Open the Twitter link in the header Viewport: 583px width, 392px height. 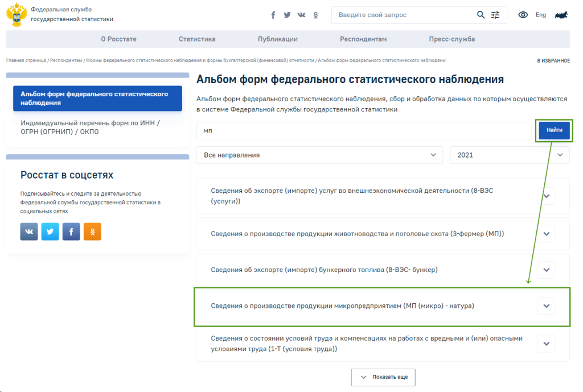coord(288,15)
